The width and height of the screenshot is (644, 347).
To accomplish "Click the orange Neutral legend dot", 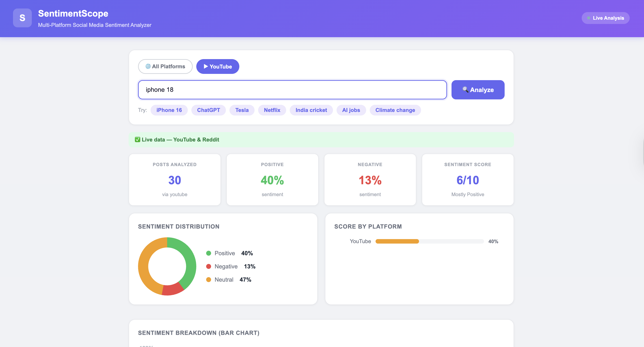I will pos(208,280).
